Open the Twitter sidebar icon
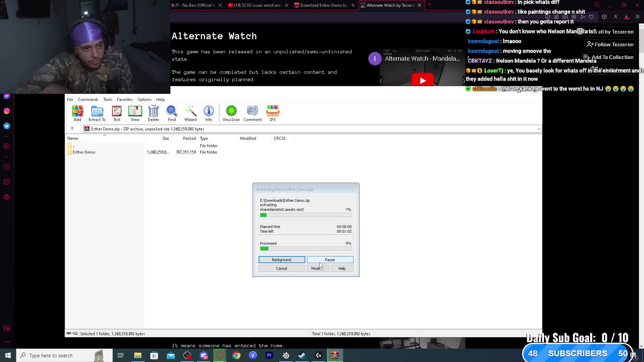The height and width of the screenshot is (362, 644). tap(7, 126)
